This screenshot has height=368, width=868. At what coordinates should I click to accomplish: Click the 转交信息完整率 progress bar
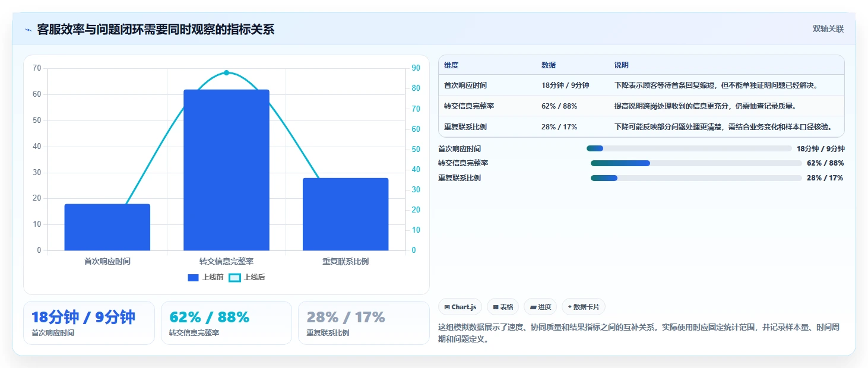(696, 163)
